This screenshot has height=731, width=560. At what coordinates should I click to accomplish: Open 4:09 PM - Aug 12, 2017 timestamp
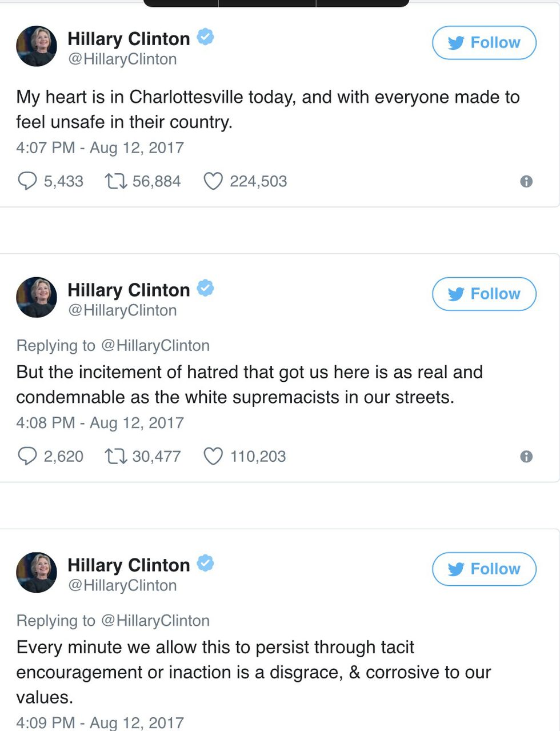(100, 722)
